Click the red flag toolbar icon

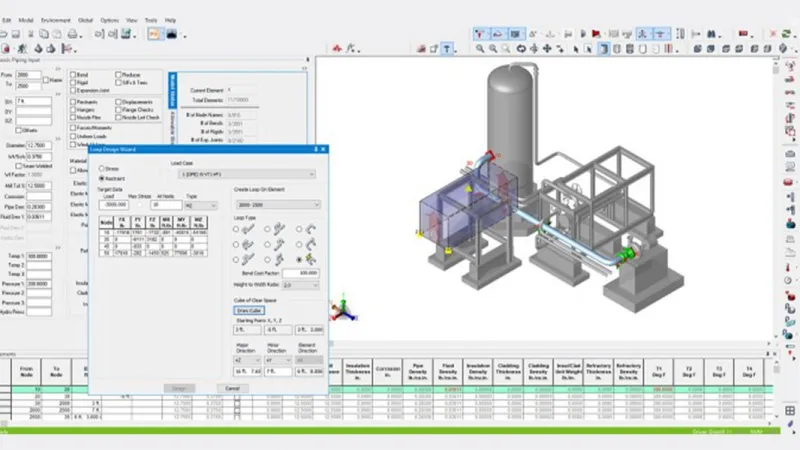596,34
